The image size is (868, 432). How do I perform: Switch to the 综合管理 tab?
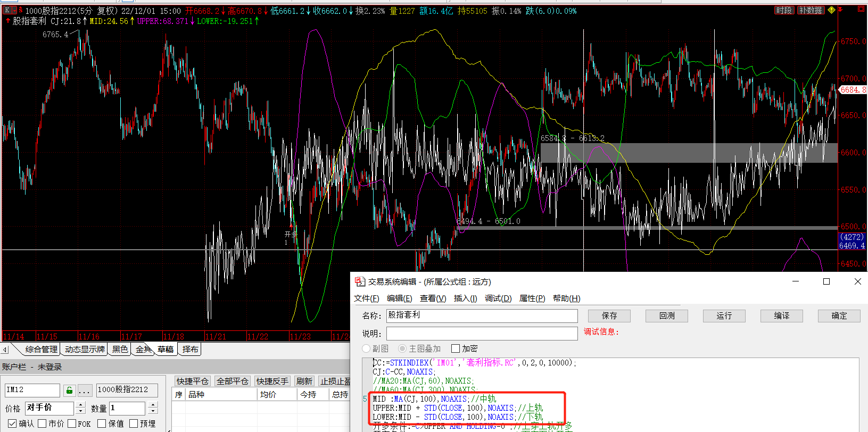click(42, 350)
